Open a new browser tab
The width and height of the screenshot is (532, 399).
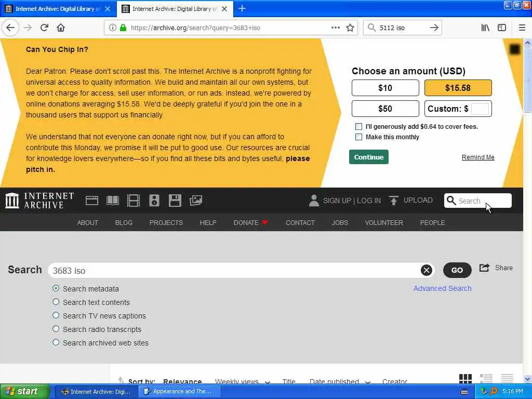tap(242, 8)
